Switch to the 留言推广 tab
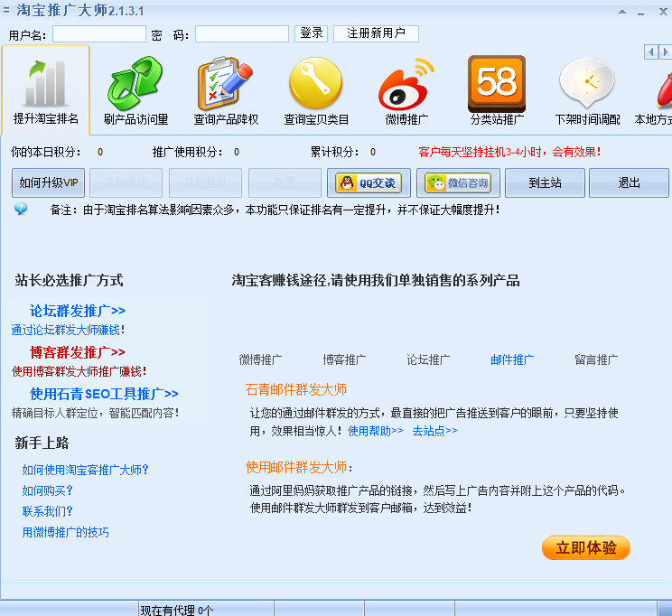The image size is (672, 616). [596, 359]
